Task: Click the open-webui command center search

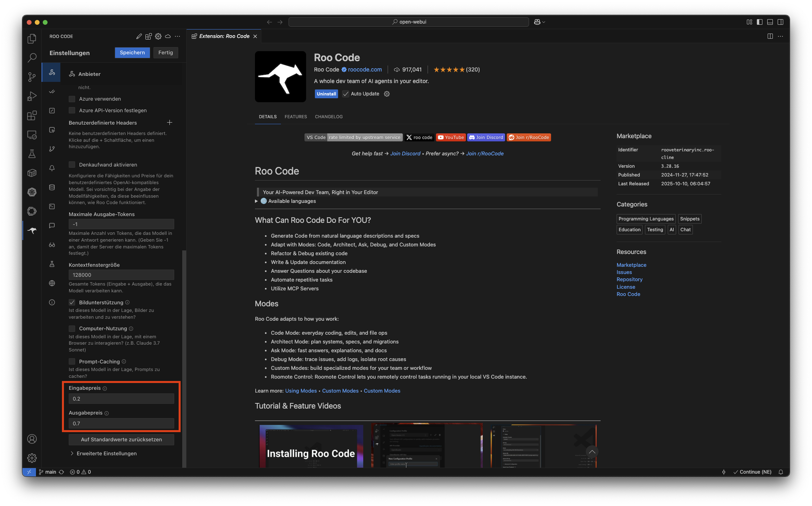Action: (408, 22)
